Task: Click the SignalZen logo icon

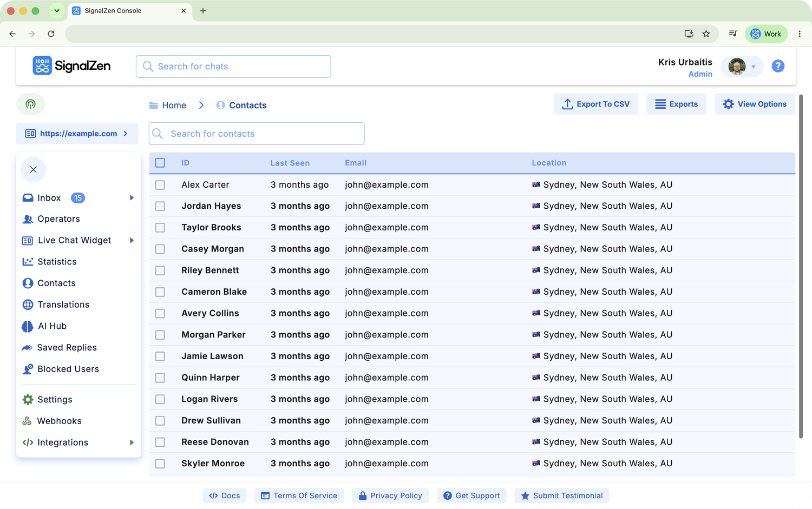Action: point(42,65)
